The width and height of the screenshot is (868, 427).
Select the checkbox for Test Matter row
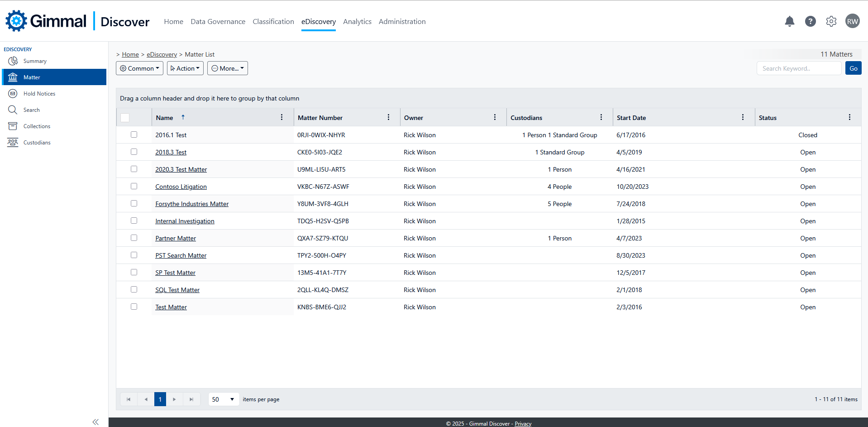point(134,307)
